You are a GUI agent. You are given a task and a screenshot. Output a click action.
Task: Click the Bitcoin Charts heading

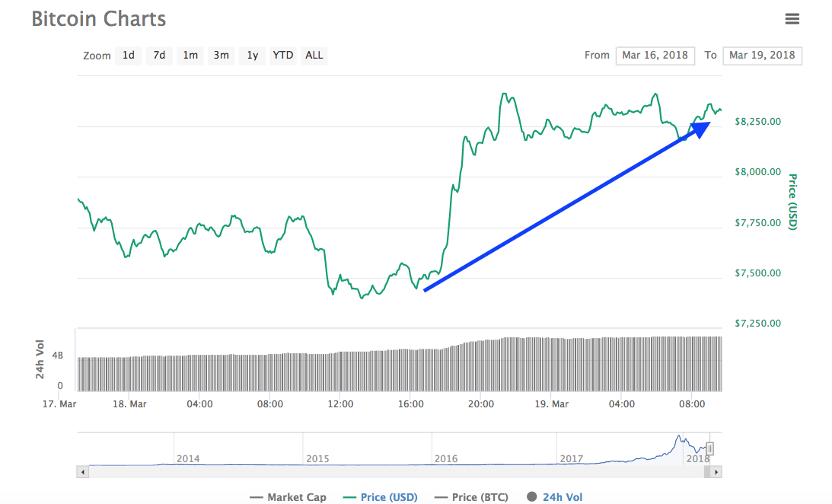(99, 19)
